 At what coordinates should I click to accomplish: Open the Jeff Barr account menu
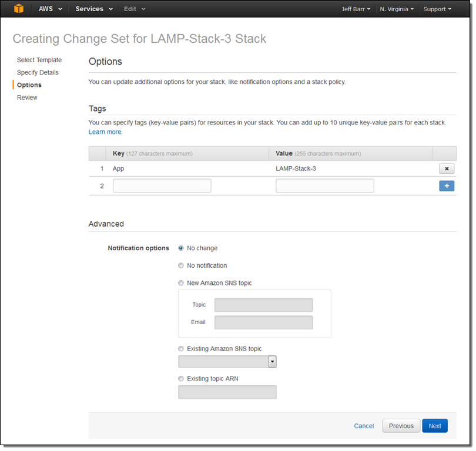(356, 9)
